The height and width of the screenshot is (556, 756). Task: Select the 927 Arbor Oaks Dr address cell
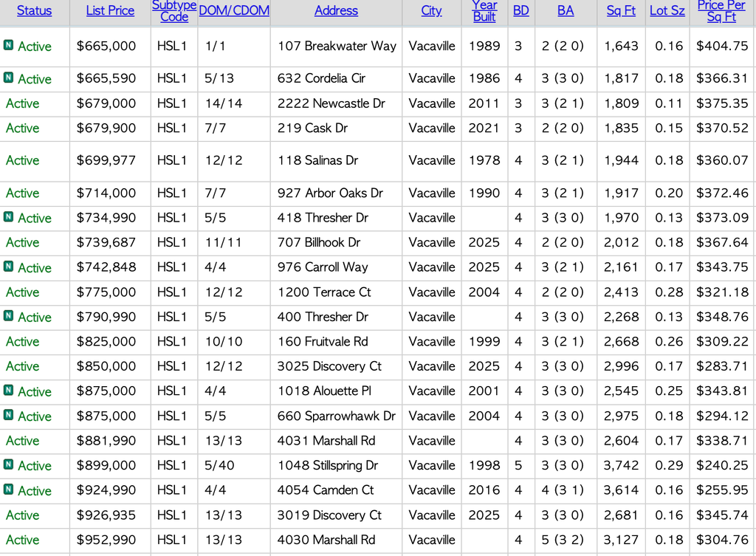point(330,193)
